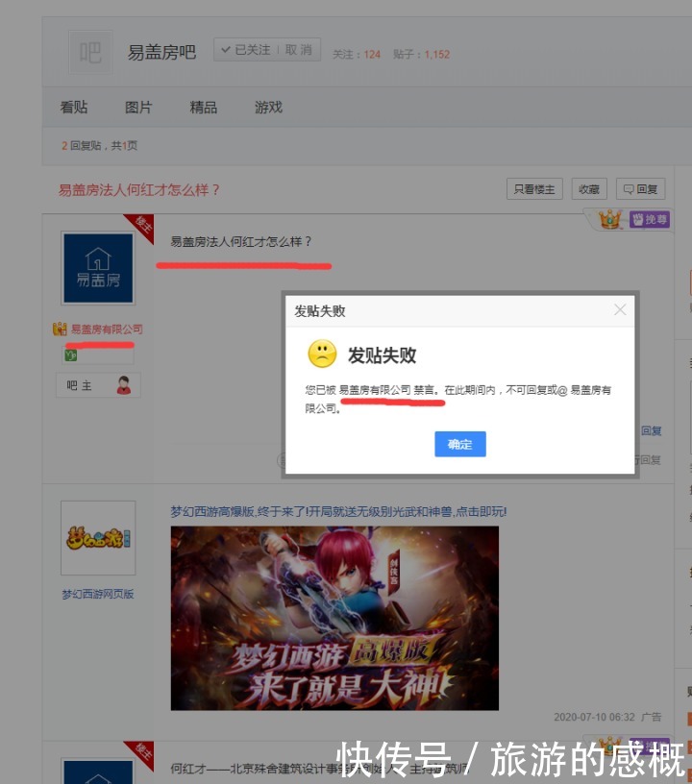Open the 看贴 tab
Viewport: 692px width, 784px height.
[74, 107]
